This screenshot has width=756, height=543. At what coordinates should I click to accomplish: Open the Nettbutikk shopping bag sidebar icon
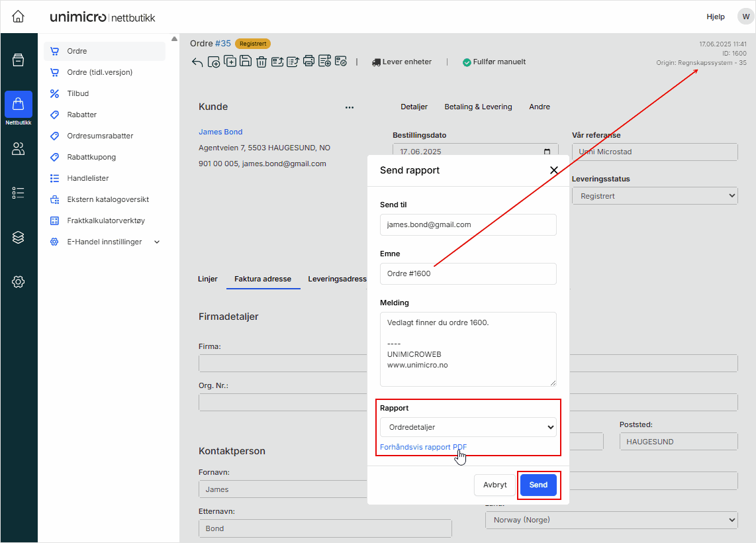19,105
